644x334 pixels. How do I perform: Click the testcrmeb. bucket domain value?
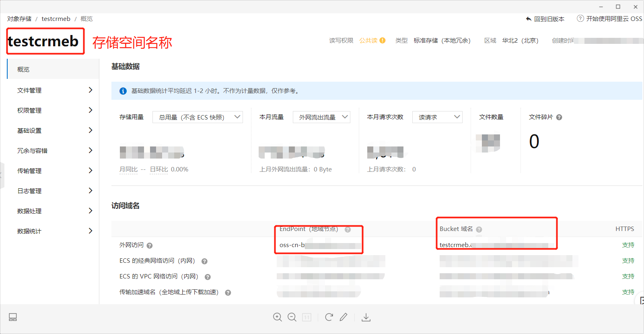(x=455, y=245)
